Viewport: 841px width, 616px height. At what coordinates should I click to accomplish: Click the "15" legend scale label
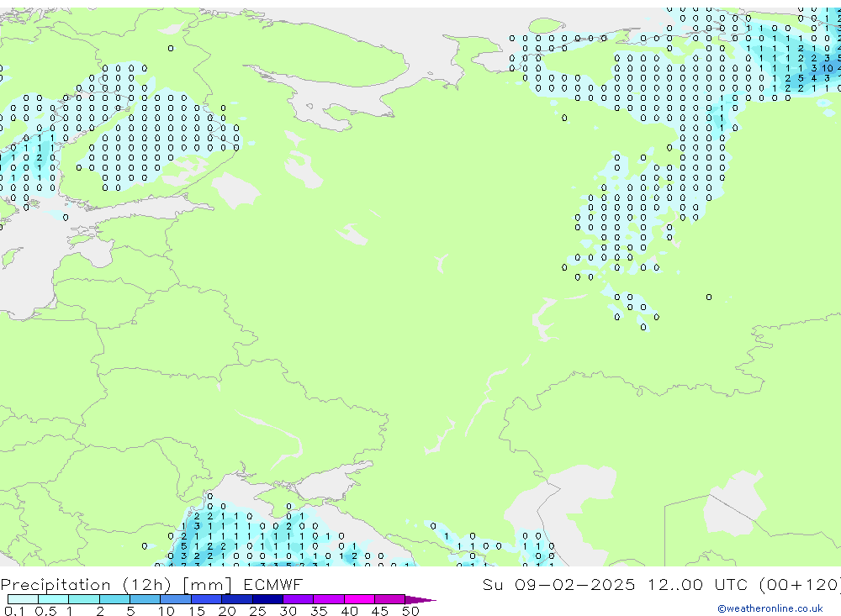pos(197,611)
